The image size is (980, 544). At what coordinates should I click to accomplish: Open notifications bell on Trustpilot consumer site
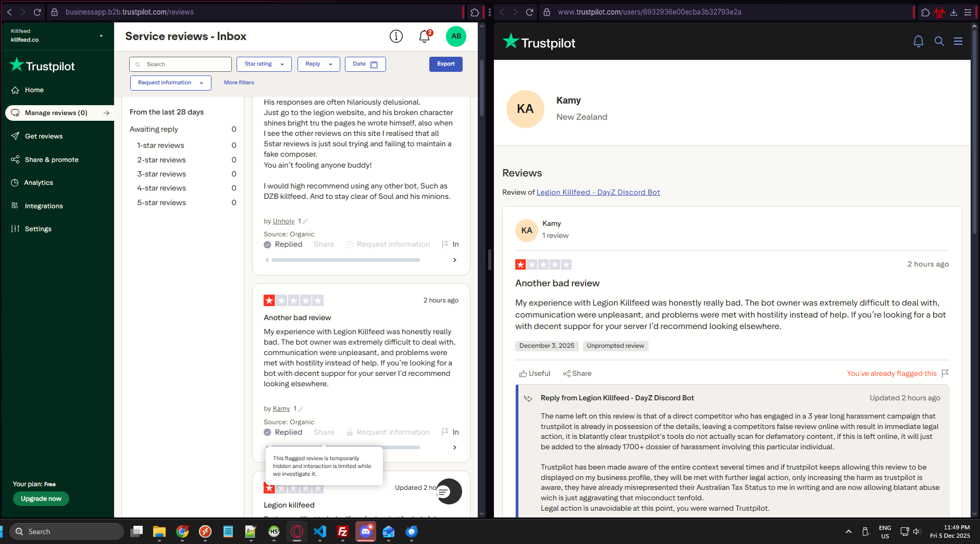point(919,42)
